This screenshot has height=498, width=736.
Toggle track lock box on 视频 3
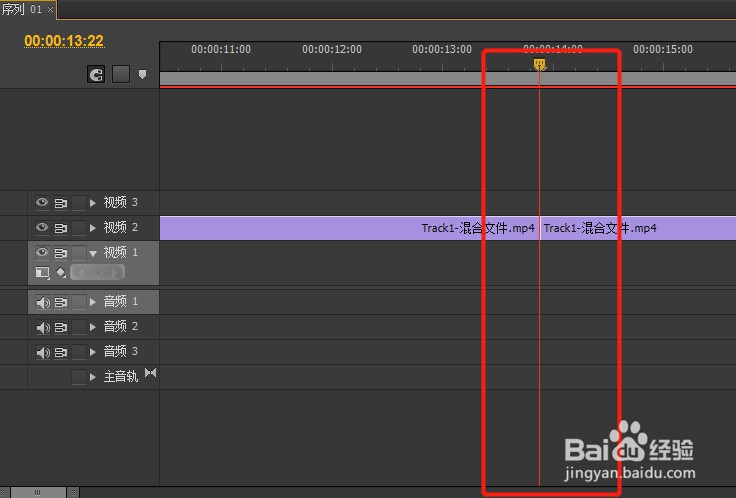(x=79, y=203)
